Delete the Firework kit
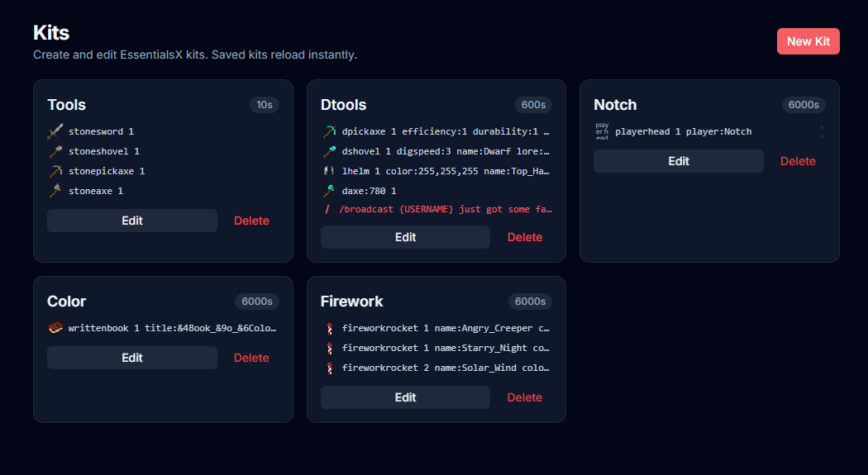Screen dimensions: 868x475 [x=525, y=397]
